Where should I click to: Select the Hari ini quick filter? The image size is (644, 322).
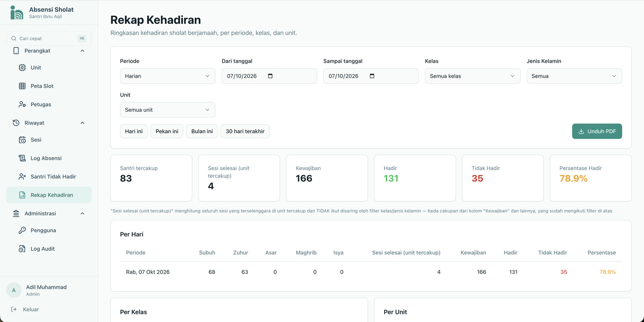click(x=134, y=131)
